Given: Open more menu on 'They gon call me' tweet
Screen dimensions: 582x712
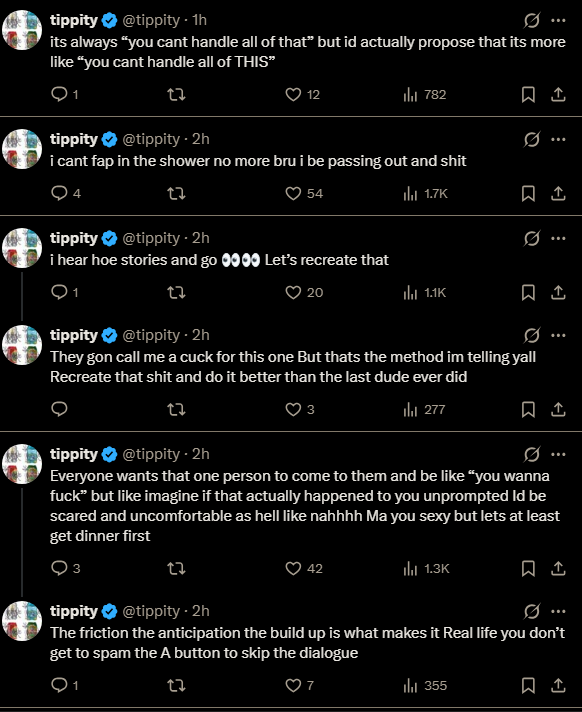Looking at the screenshot, I should point(558,335).
